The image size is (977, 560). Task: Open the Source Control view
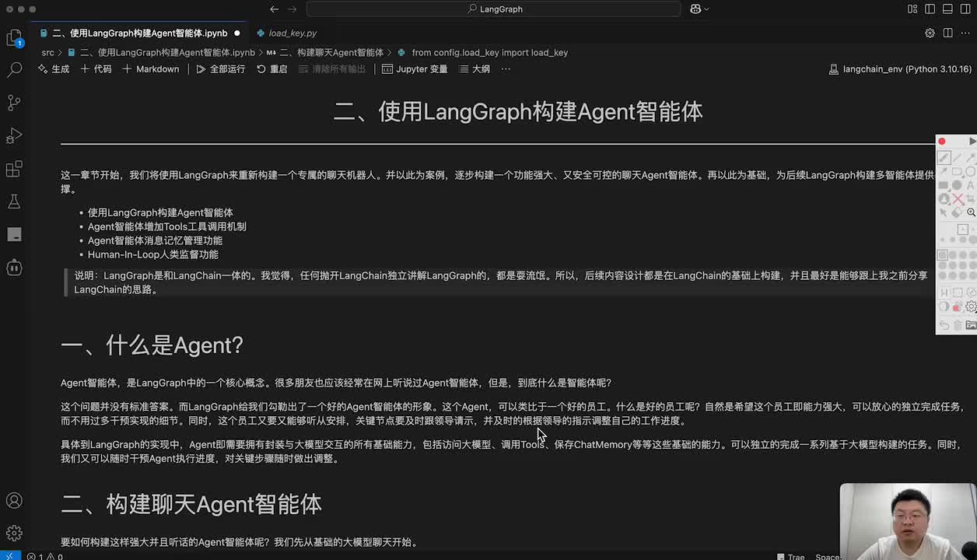point(14,103)
